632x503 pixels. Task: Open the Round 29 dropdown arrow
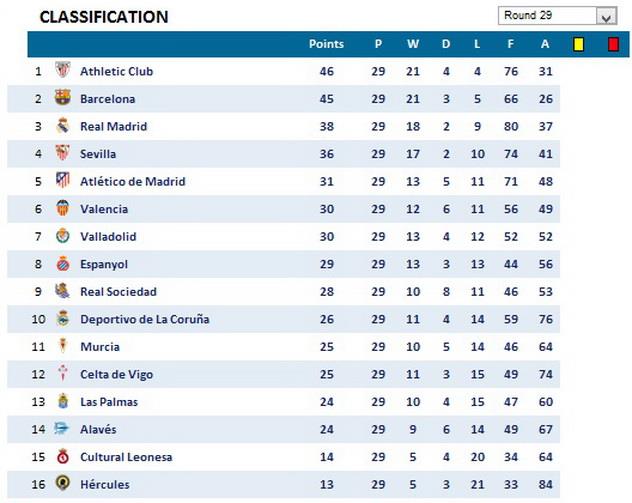(605, 16)
